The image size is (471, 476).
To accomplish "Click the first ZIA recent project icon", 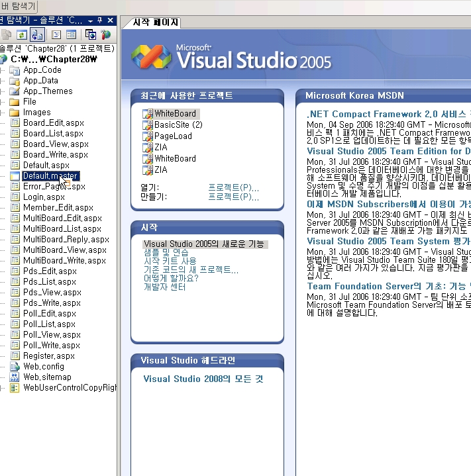I will click(148, 148).
